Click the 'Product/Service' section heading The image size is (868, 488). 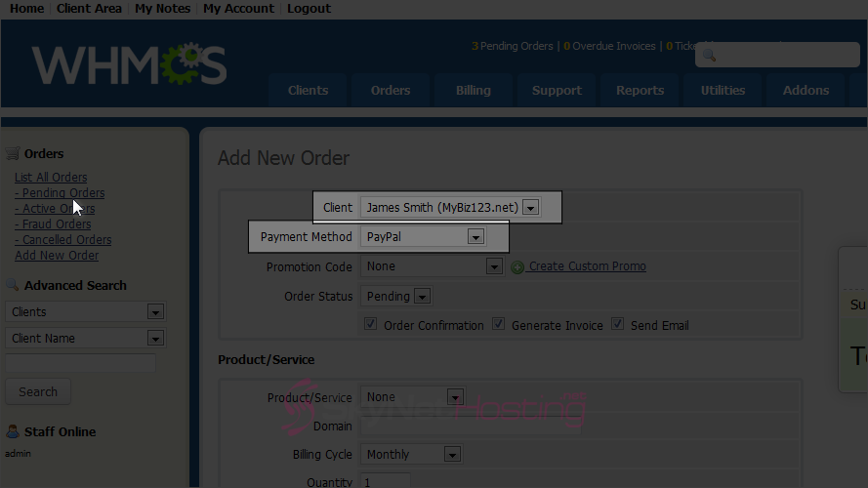click(x=267, y=359)
